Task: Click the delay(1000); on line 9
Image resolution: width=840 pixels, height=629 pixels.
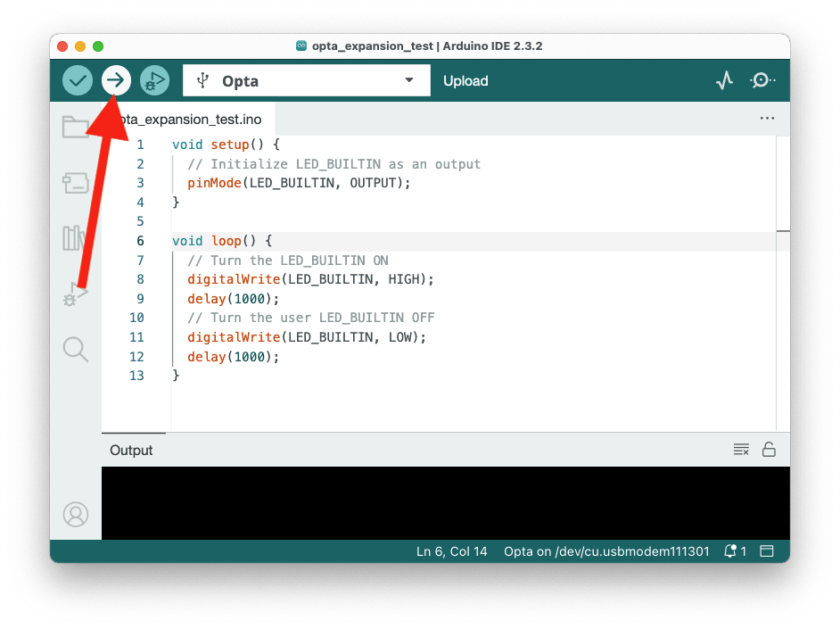Action: pos(233,299)
